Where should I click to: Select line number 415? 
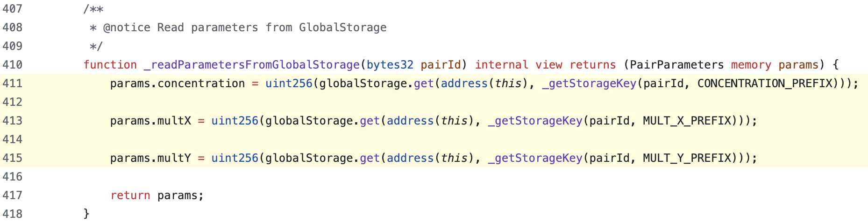(x=12, y=158)
